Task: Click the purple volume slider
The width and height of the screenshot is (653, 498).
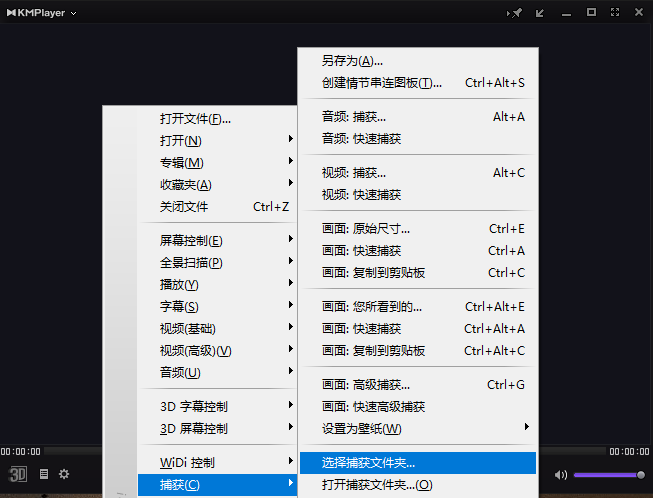Action: click(609, 475)
